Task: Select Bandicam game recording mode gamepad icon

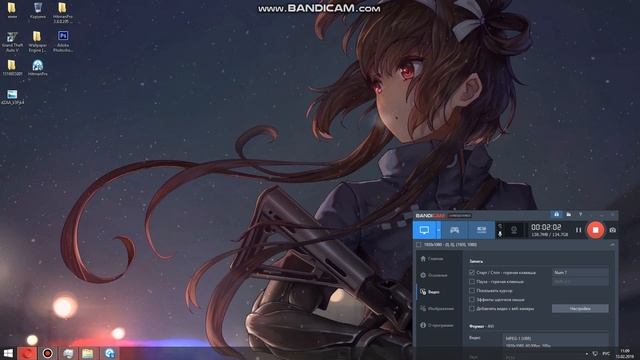Action: click(454, 230)
